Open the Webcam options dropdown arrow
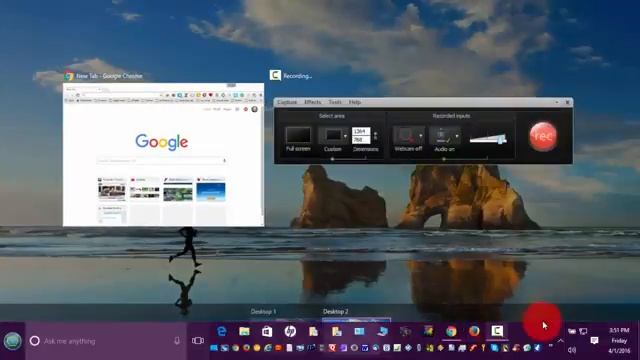The height and width of the screenshot is (360, 640). pyautogui.click(x=421, y=136)
